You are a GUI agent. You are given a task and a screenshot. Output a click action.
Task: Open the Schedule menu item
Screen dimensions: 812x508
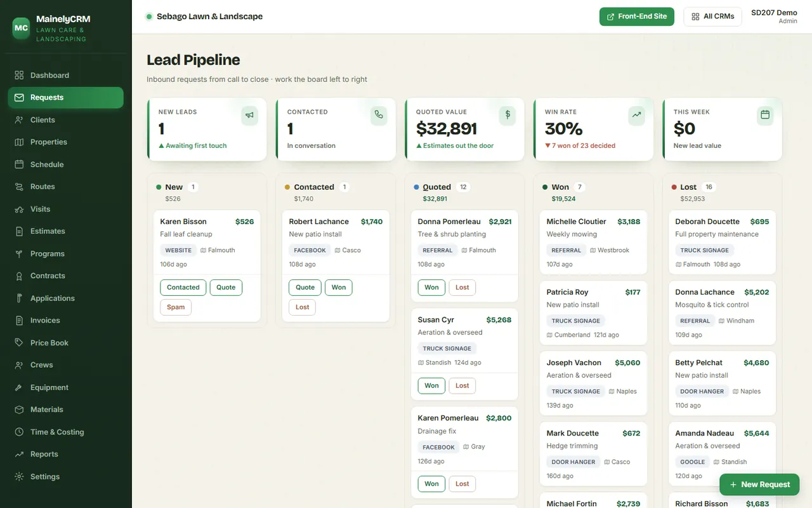click(x=65, y=164)
